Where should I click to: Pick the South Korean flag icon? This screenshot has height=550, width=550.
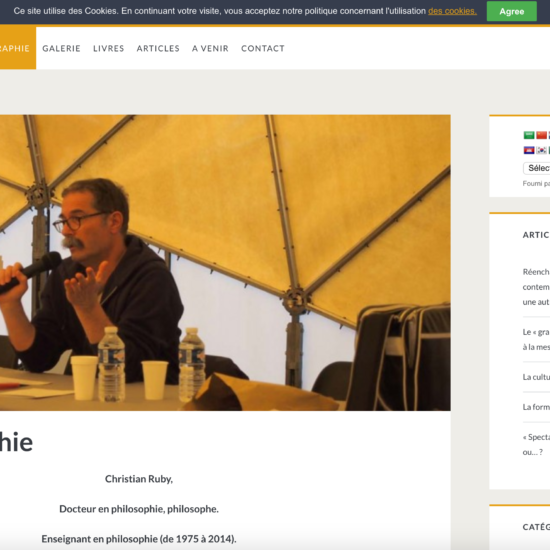coord(541,150)
